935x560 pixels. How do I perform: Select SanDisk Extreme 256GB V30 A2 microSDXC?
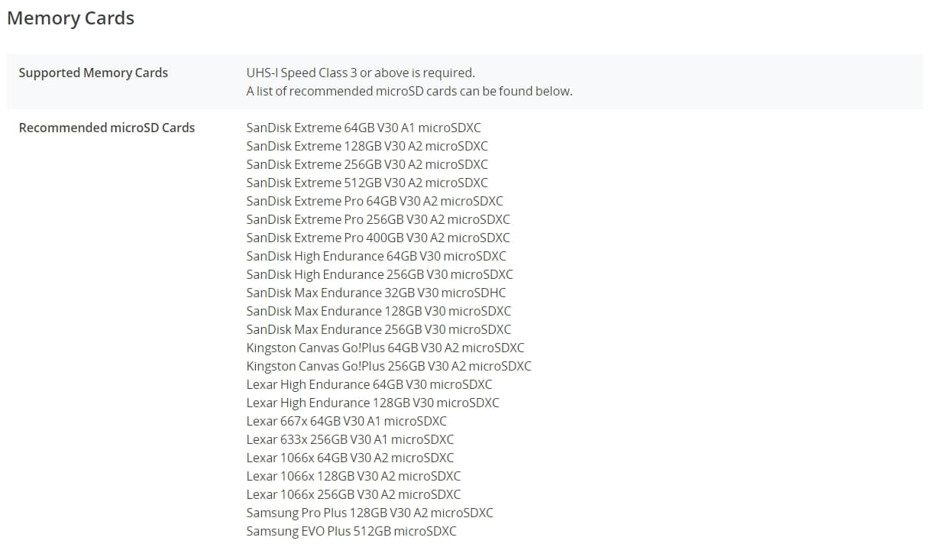click(367, 164)
